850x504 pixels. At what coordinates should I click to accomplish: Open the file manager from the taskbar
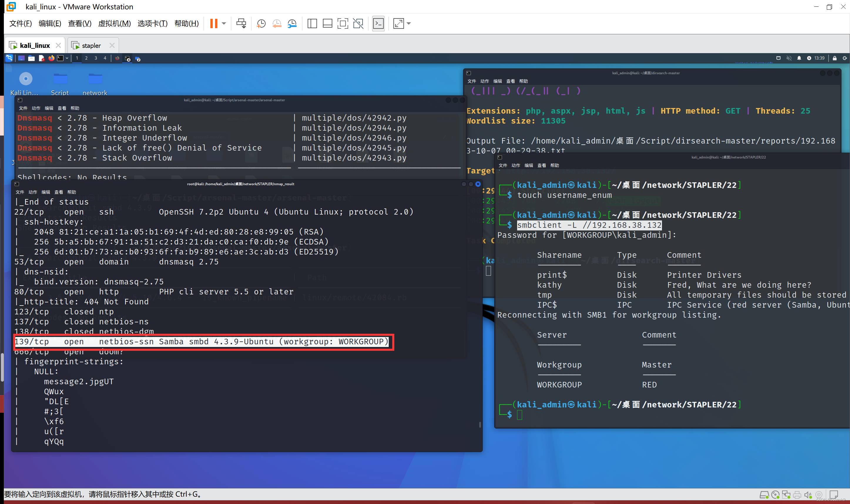(x=32, y=58)
